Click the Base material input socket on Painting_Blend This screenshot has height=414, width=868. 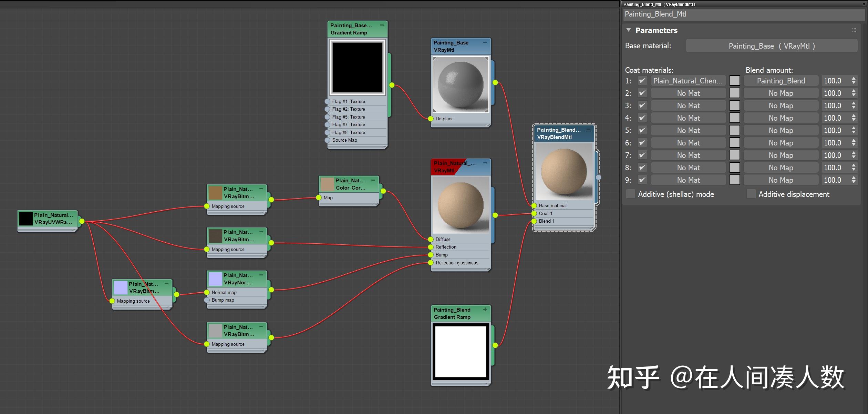534,205
